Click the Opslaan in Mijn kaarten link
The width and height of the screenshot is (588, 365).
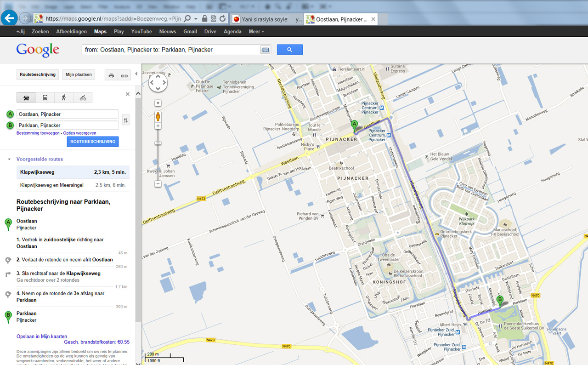tap(42, 336)
